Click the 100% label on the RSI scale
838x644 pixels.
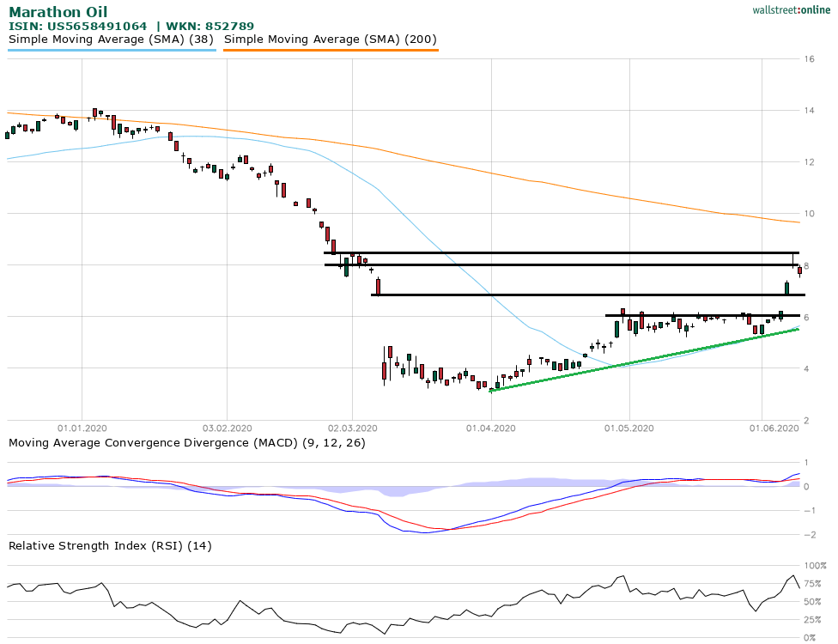[x=813, y=566]
